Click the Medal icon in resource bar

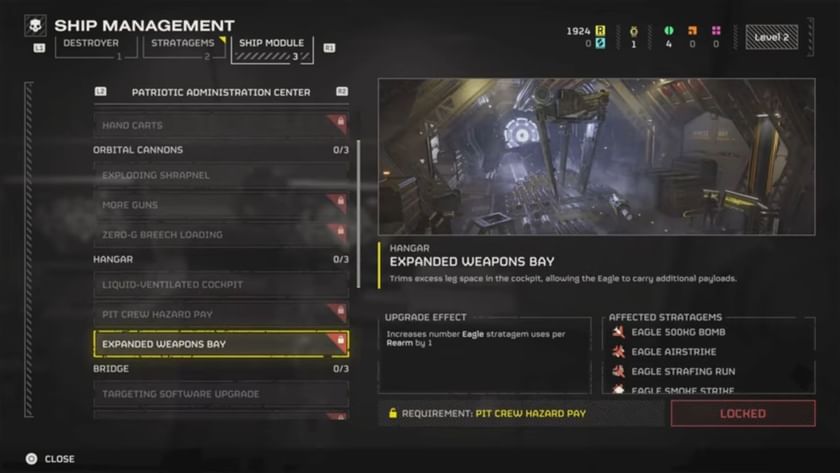(633, 31)
